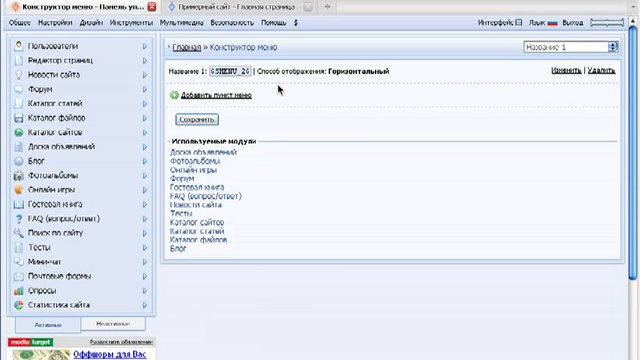
Task: Click the Изменить link
Action: [x=566, y=71]
